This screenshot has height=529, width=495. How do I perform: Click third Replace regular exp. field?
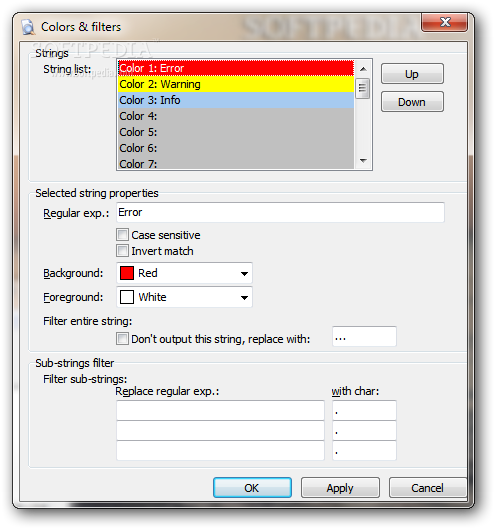point(220,450)
